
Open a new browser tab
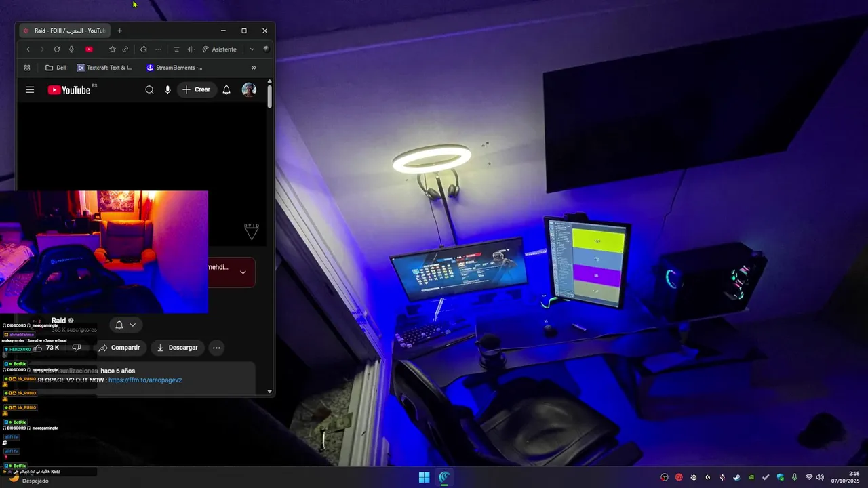coord(119,30)
